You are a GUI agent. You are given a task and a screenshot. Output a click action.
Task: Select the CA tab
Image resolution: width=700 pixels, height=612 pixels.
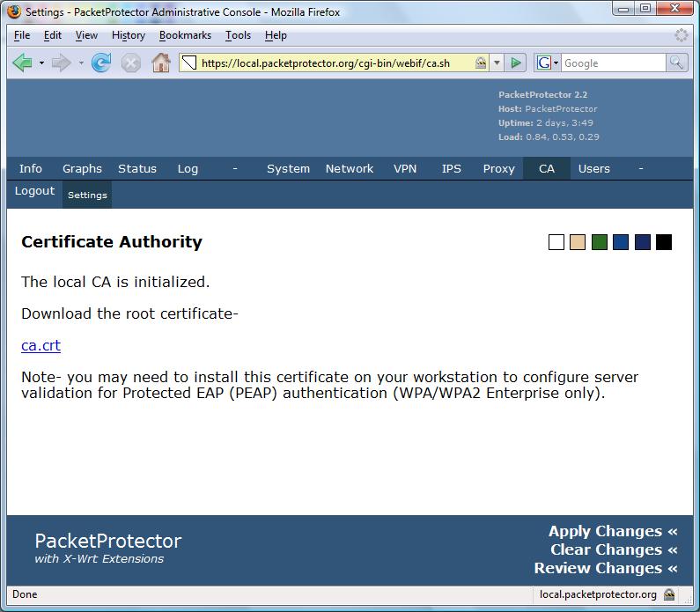click(x=547, y=169)
